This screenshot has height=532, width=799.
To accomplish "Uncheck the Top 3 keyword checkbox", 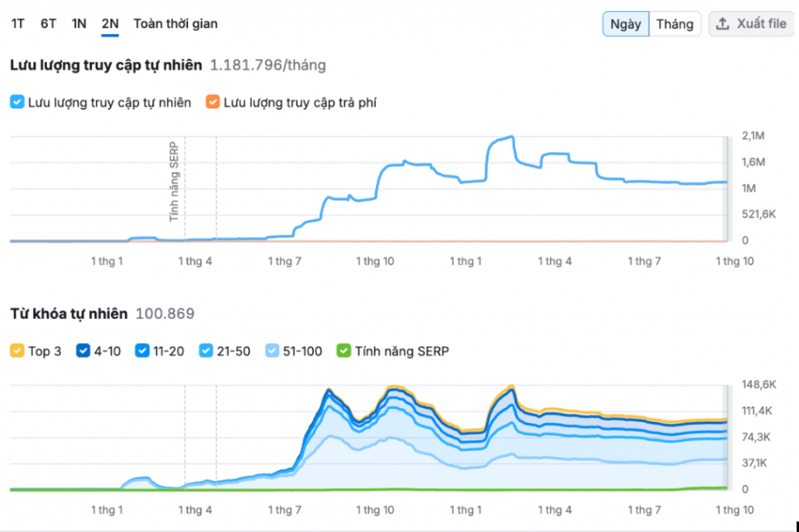I will (x=17, y=351).
